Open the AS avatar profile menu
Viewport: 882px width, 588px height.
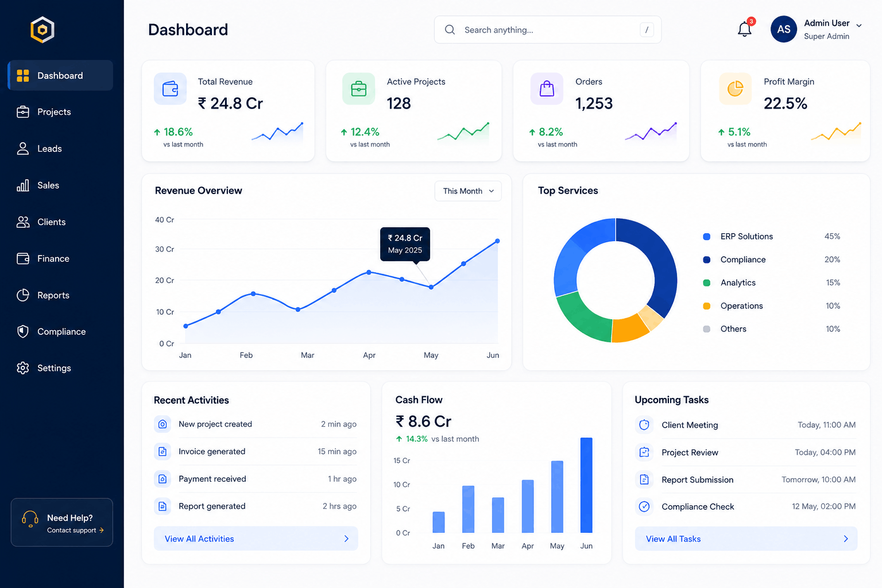point(784,29)
